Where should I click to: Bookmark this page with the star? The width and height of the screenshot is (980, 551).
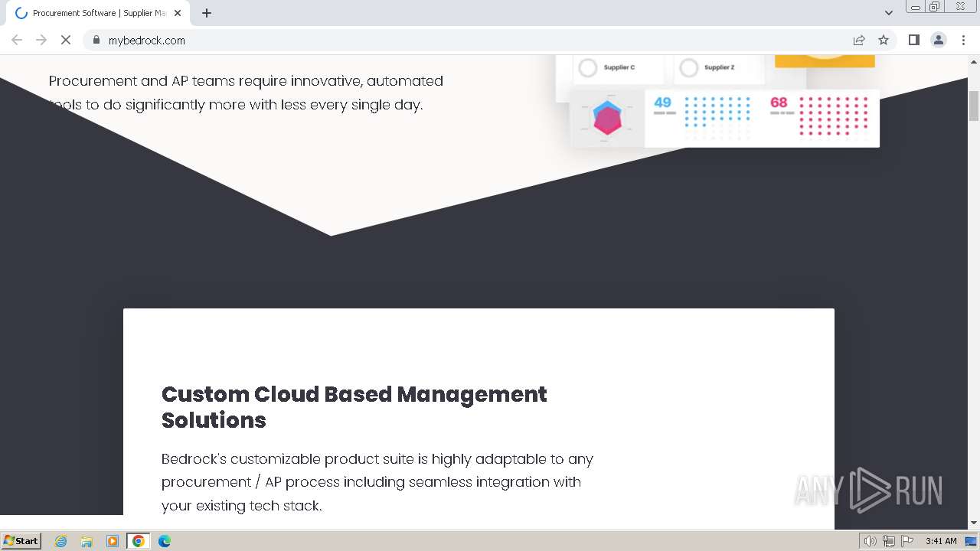tap(884, 40)
